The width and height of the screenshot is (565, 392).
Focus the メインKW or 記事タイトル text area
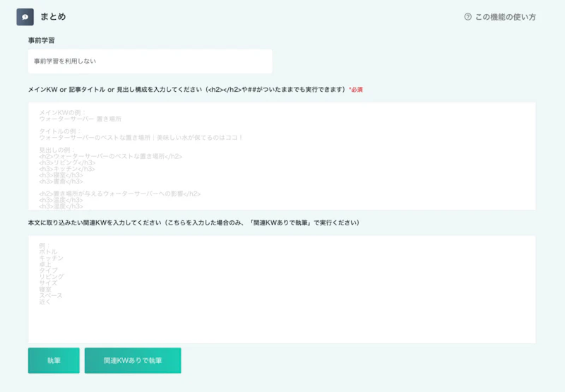[x=282, y=156]
